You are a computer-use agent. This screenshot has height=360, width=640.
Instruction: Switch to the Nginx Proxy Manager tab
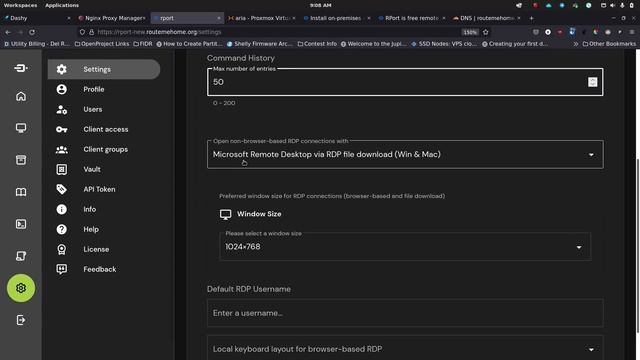point(111,18)
